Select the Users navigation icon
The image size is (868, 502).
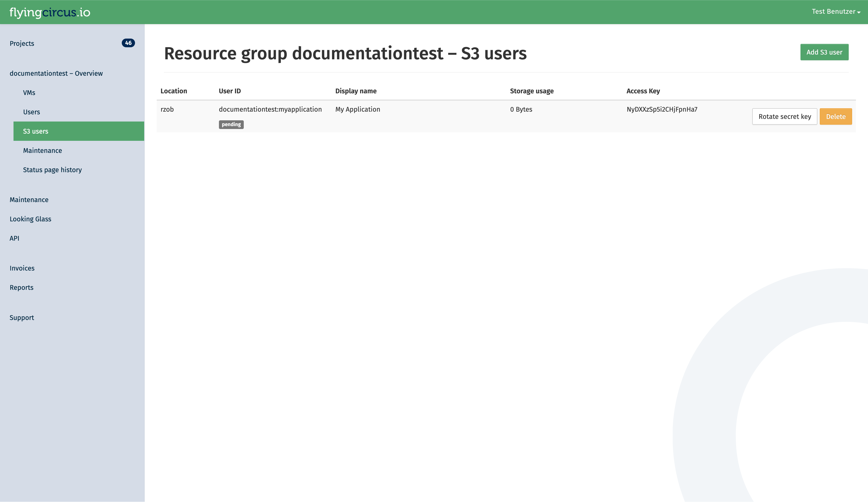[31, 112]
